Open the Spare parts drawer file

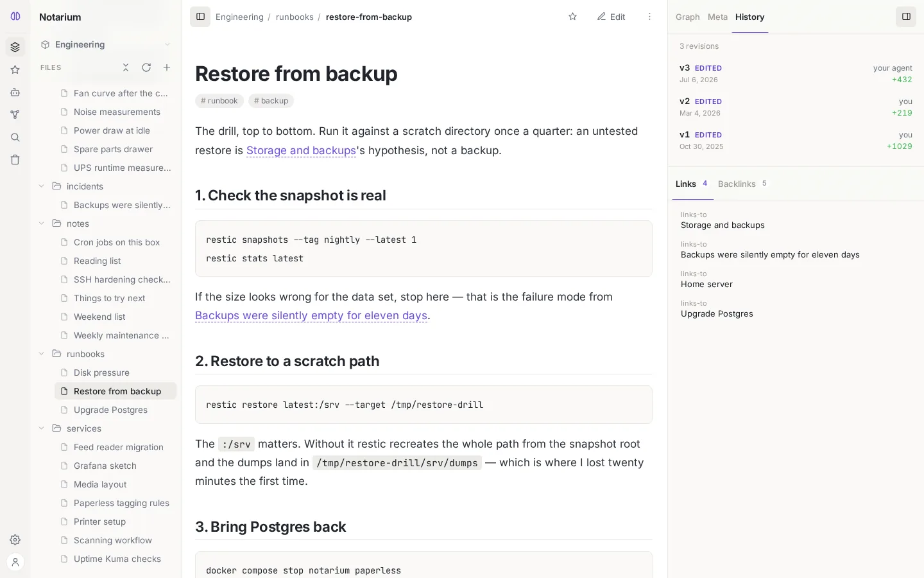point(116,149)
